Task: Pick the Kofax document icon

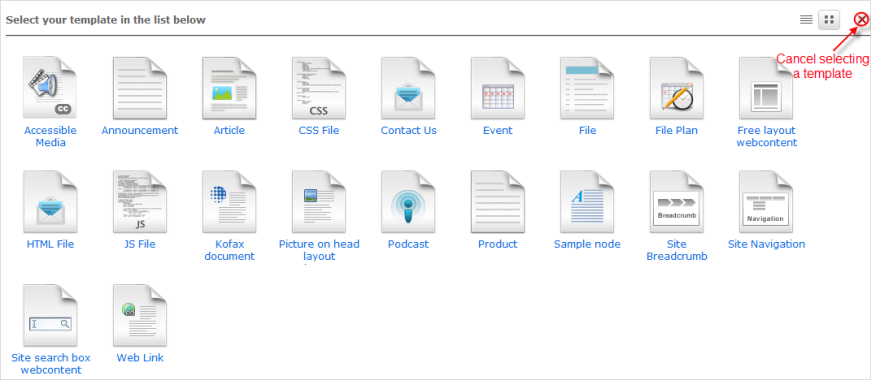Action: pos(229,202)
